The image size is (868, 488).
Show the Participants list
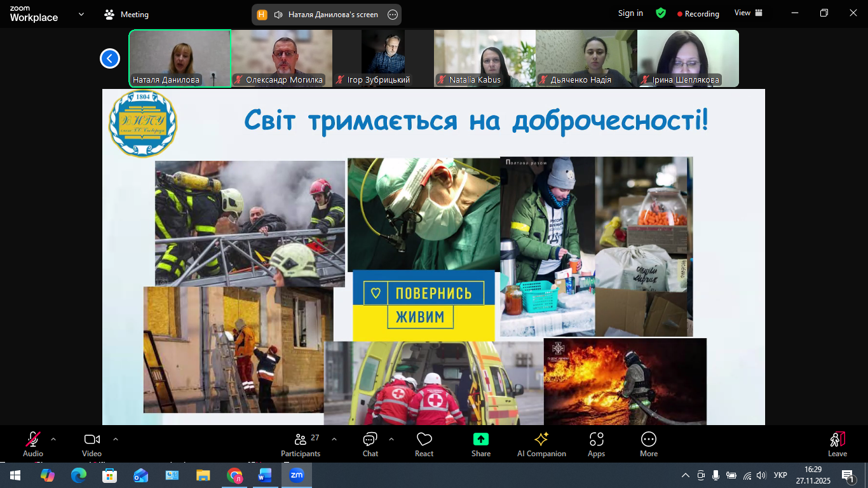coord(301,444)
